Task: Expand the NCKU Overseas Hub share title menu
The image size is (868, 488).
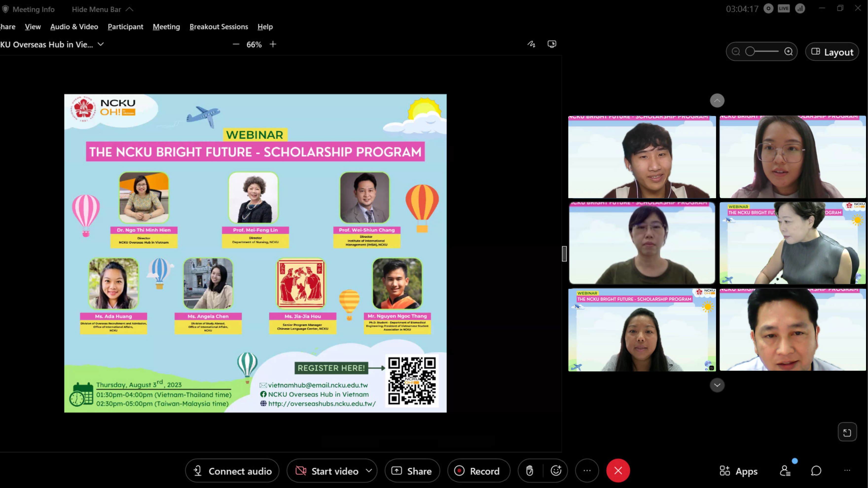Action: pos(101,44)
